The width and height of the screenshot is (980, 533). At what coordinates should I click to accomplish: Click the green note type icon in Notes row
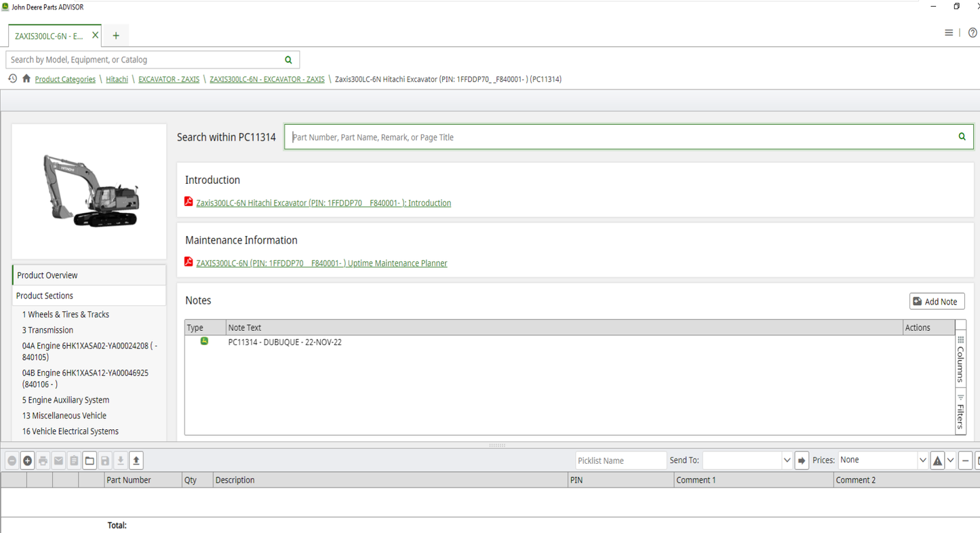(204, 341)
